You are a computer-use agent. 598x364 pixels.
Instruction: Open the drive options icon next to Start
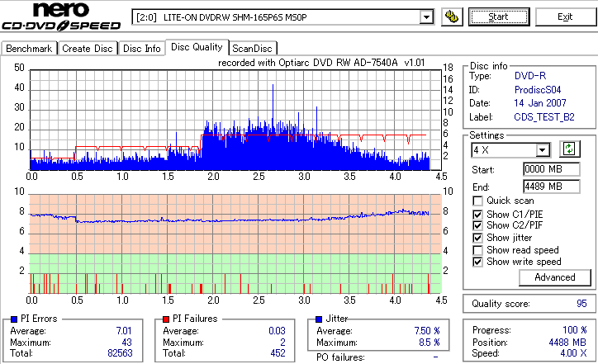pyautogui.click(x=452, y=17)
